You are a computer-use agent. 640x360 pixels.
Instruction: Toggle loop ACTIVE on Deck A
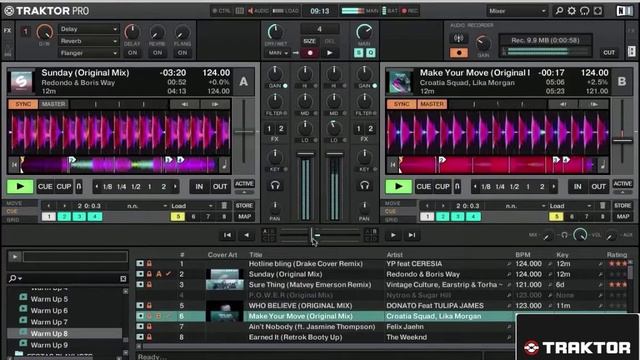coord(244,184)
